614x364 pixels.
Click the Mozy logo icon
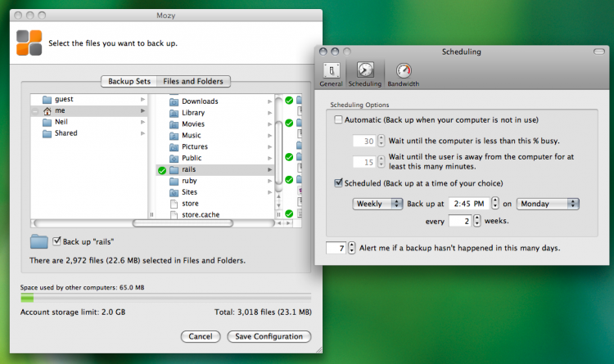[x=29, y=43]
